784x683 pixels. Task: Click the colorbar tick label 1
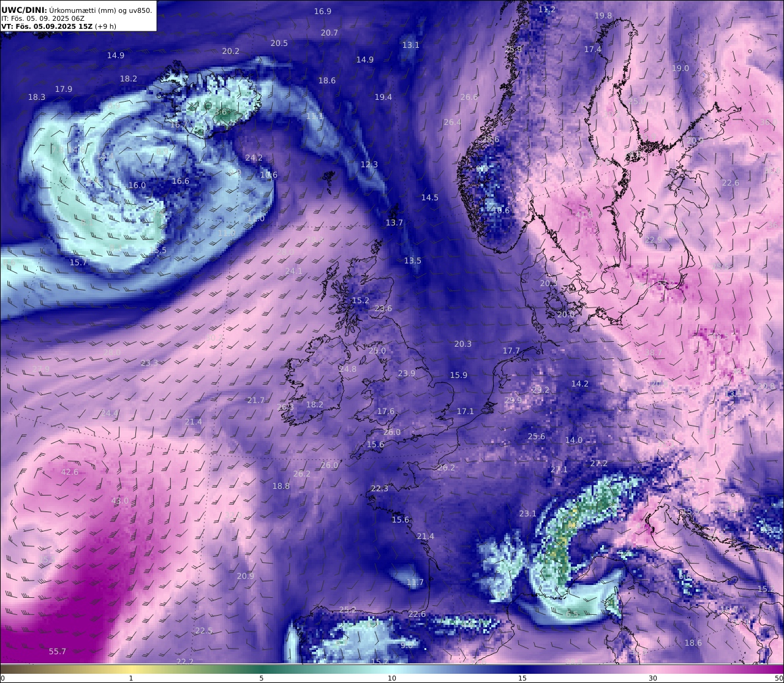tap(130, 678)
